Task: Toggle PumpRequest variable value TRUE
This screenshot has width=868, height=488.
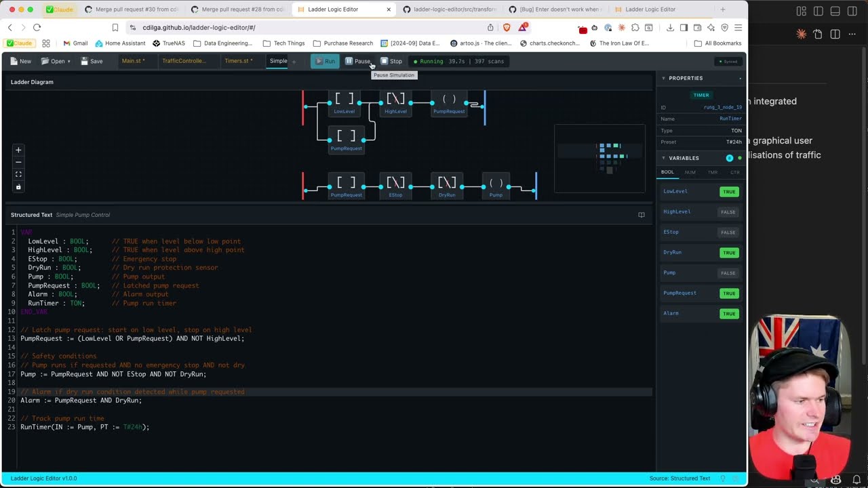Action: [729, 293]
